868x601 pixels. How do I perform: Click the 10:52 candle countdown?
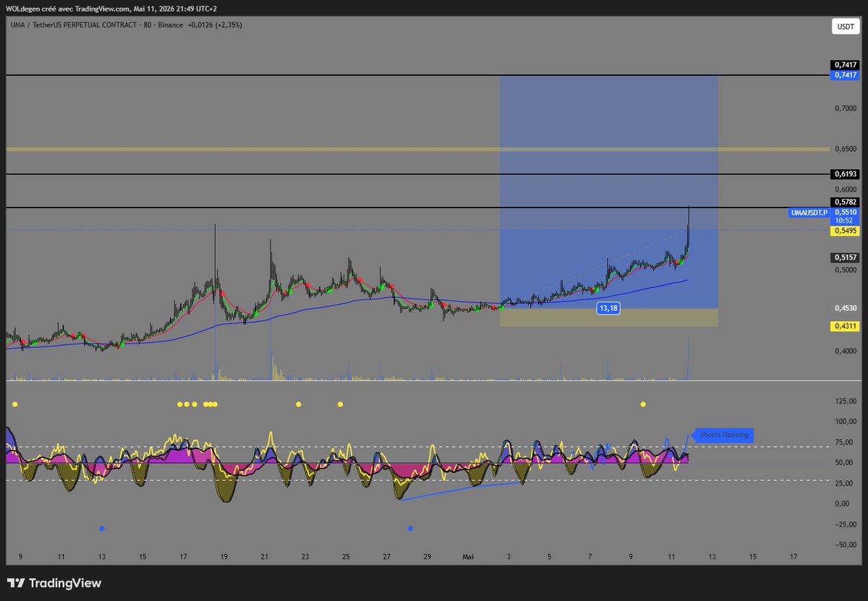pyautogui.click(x=846, y=221)
